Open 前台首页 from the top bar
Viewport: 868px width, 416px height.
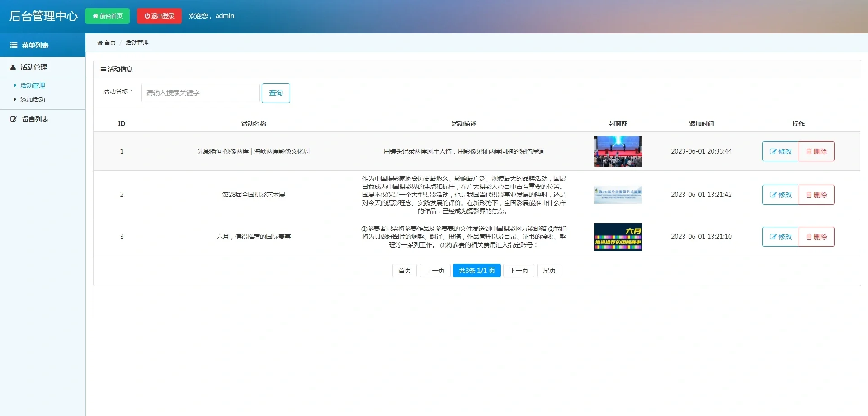tap(107, 16)
